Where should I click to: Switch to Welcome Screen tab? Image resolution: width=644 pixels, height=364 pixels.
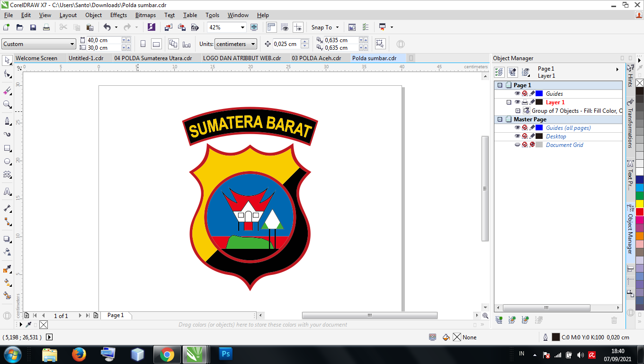click(x=36, y=58)
